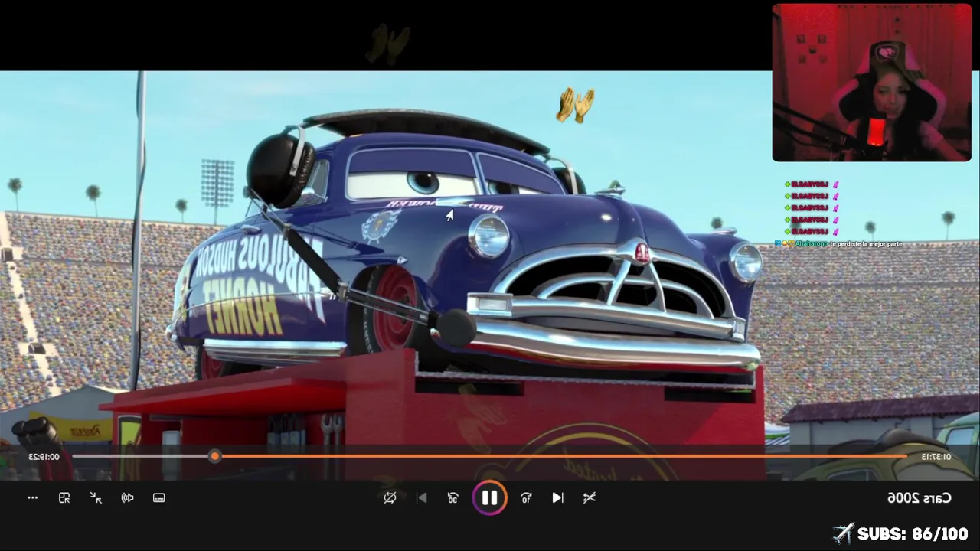
Task: Open the volume speaker control
Action: (x=128, y=497)
